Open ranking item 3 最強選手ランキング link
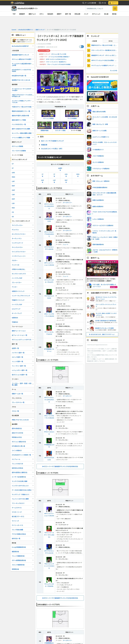The image size is (129, 644). [x=104, y=55]
